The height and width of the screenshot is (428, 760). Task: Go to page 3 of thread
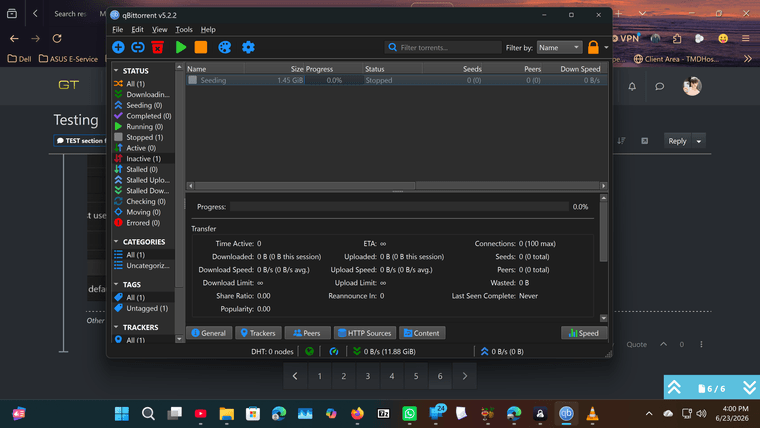[x=367, y=376]
